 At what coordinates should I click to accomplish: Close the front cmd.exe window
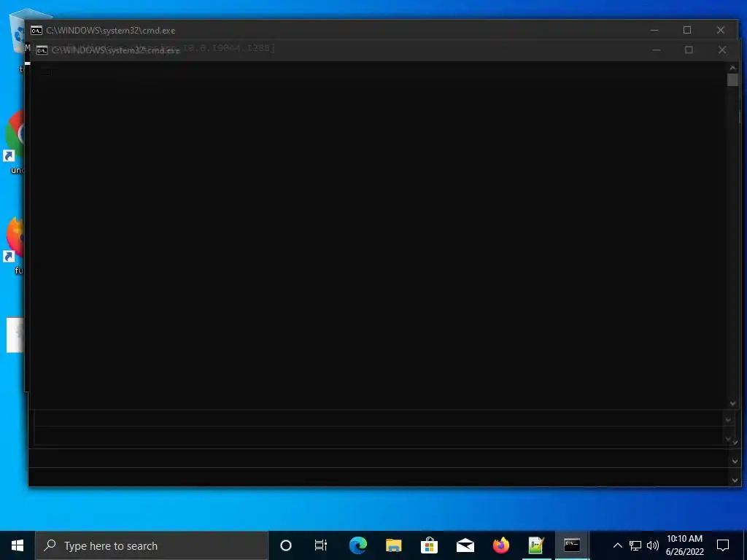pos(722,50)
